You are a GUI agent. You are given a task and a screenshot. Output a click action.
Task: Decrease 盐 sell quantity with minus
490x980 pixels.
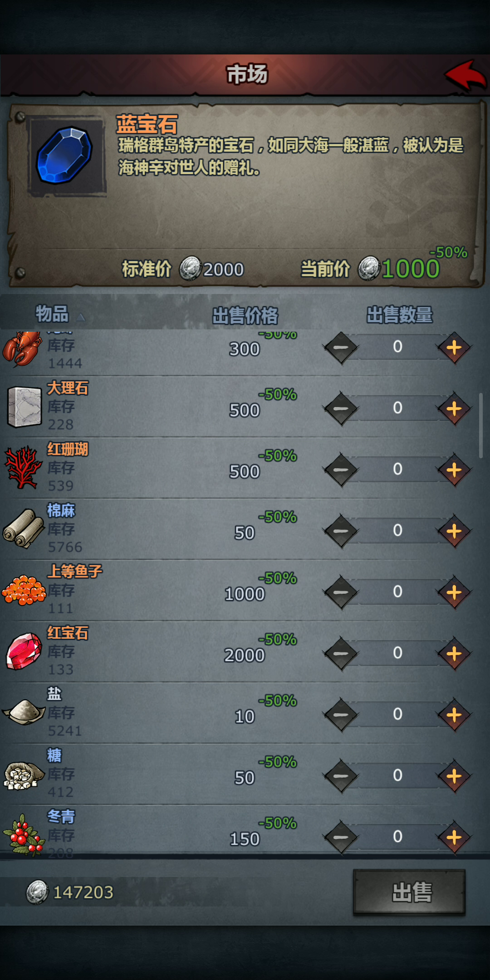(341, 715)
